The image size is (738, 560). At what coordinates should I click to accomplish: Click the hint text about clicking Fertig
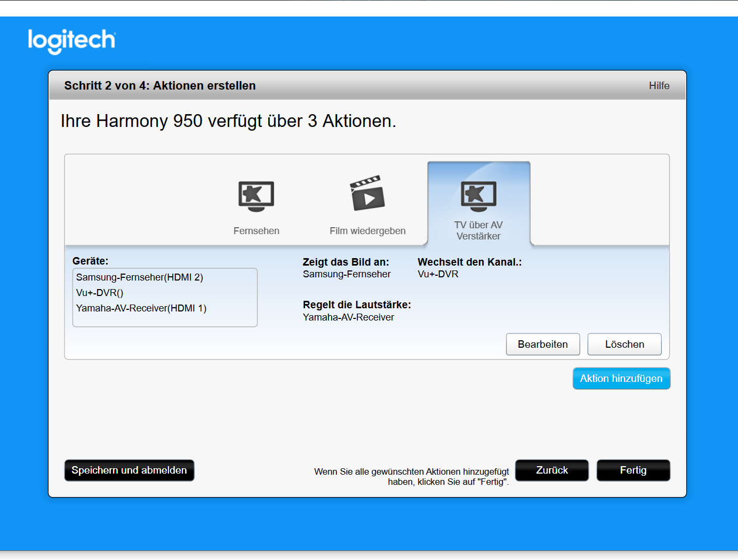tap(411, 477)
